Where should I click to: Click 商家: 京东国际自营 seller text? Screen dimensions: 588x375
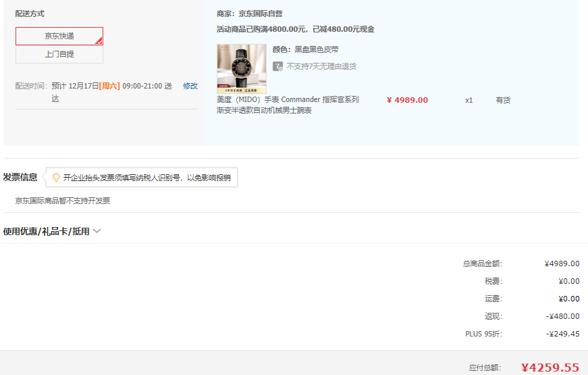click(x=249, y=14)
